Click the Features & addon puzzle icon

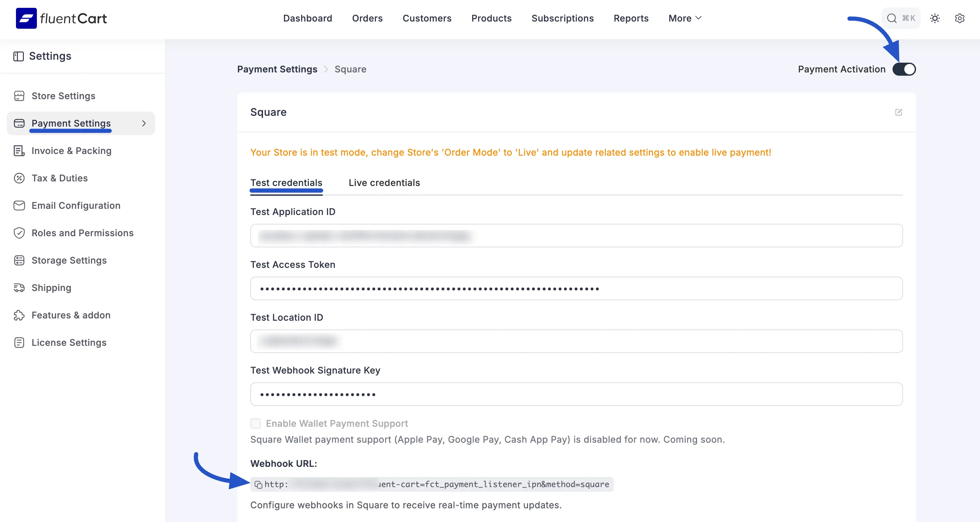coord(19,315)
